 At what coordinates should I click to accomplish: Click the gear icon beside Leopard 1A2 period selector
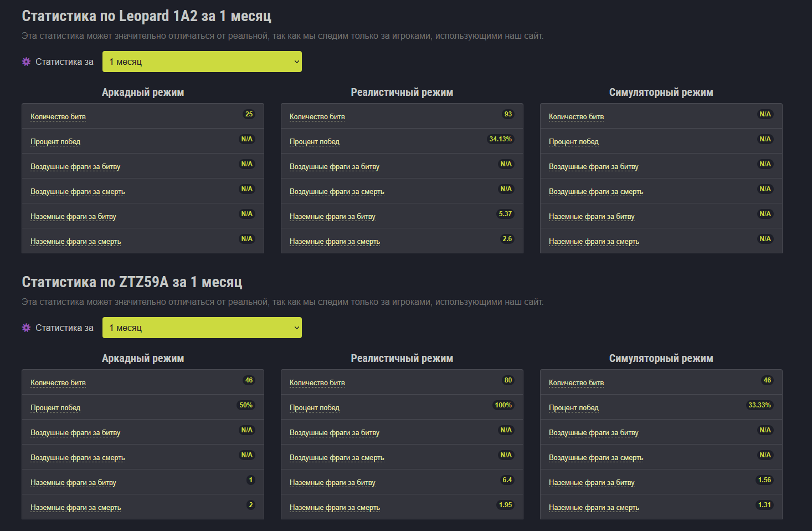click(26, 62)
